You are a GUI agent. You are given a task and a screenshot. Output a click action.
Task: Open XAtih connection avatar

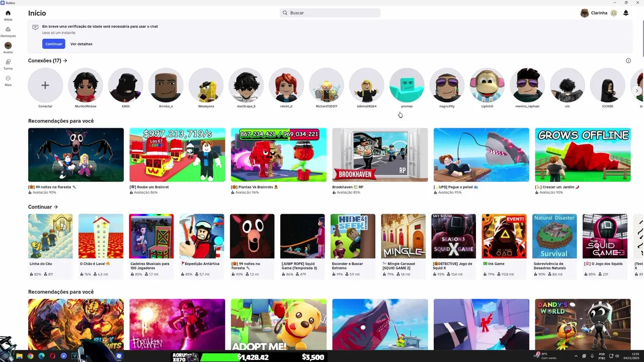click(126, 85)
